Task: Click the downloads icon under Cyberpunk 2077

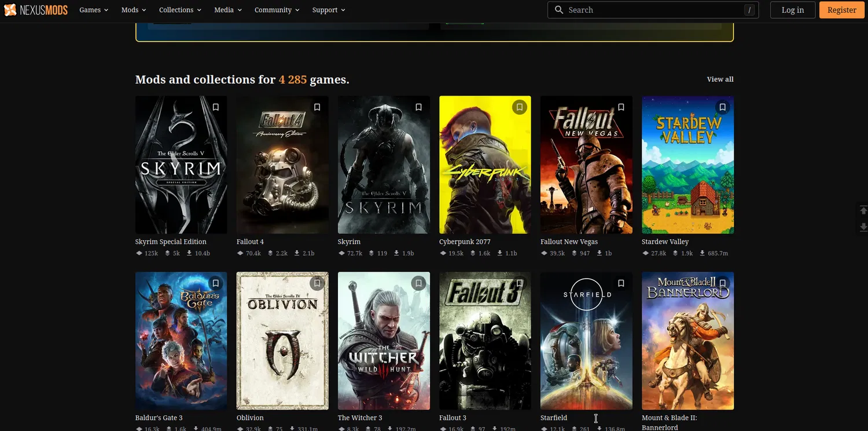Action: tap(499, 253)
